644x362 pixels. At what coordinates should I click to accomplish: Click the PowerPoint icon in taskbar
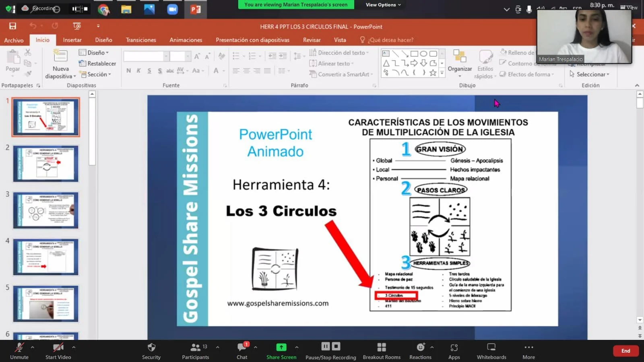pos(196,9)
